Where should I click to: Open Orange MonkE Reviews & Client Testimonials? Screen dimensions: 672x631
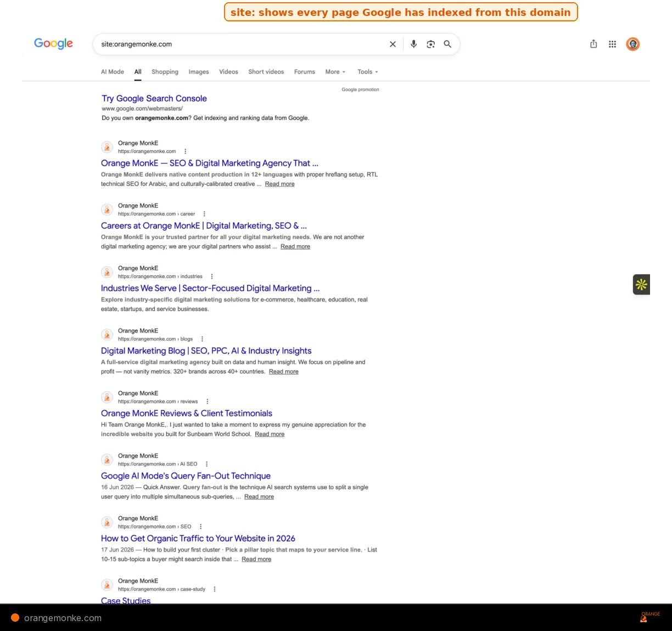coord(187,414)
